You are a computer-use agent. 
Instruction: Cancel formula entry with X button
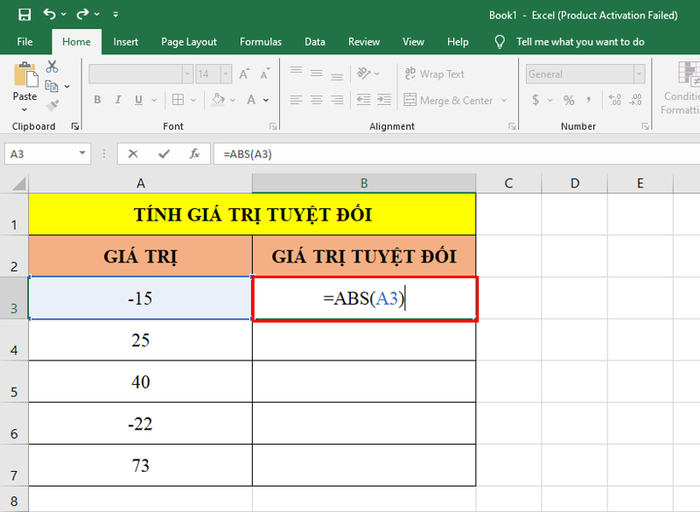click(x=133, y=154)
